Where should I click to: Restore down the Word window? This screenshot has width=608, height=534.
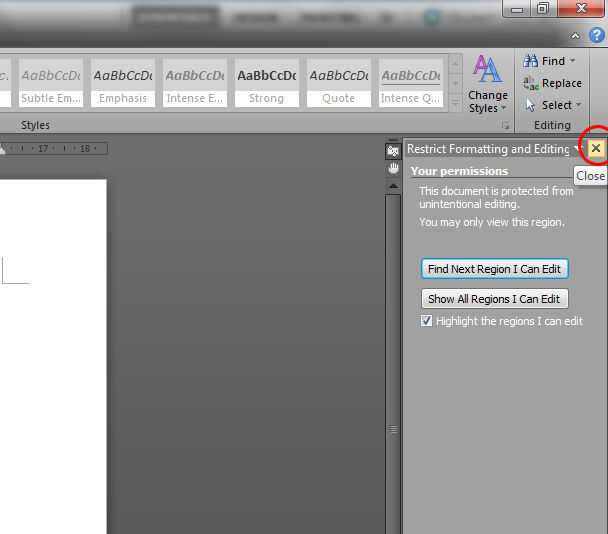543,9
